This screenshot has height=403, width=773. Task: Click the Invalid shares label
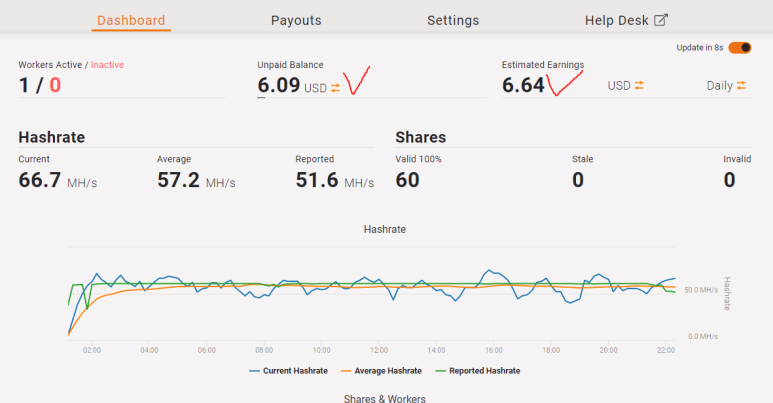coord(737,159)
